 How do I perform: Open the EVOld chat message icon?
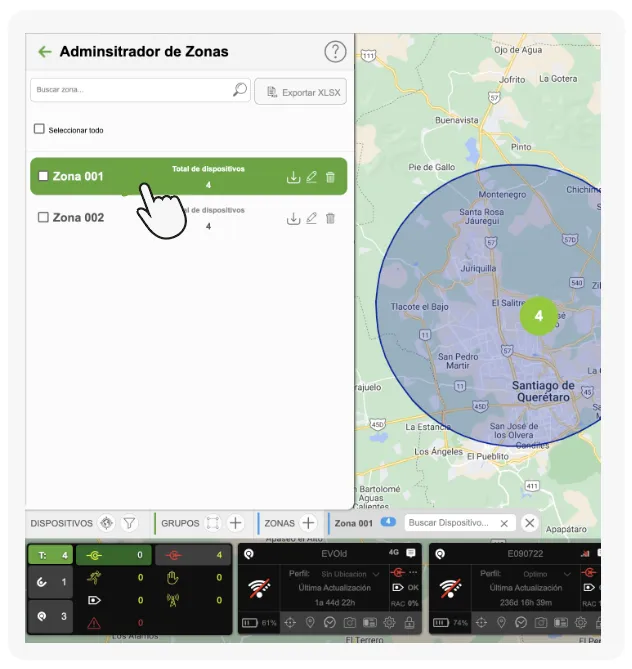pyautogui.click(x=411, y=553)
